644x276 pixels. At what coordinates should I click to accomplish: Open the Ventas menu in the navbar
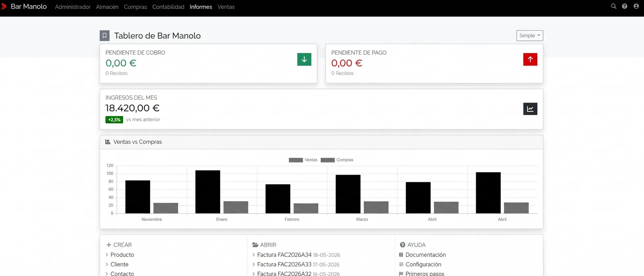226,7
